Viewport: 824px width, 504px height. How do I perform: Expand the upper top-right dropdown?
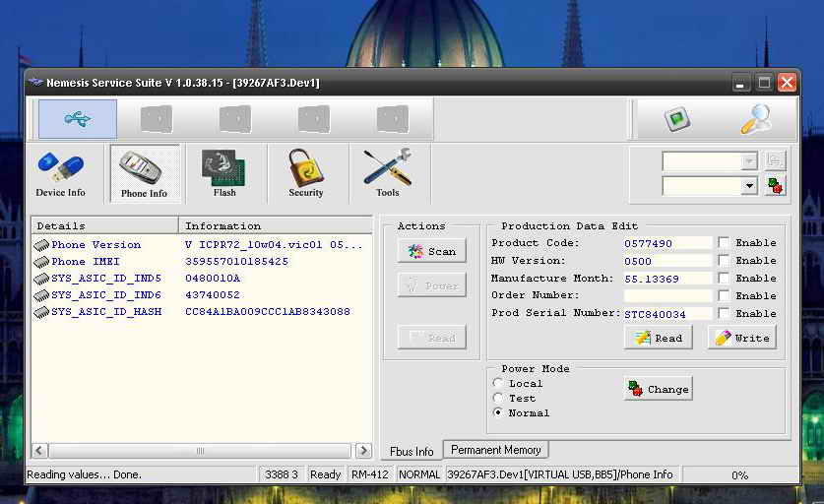click(x=749, y=160)
